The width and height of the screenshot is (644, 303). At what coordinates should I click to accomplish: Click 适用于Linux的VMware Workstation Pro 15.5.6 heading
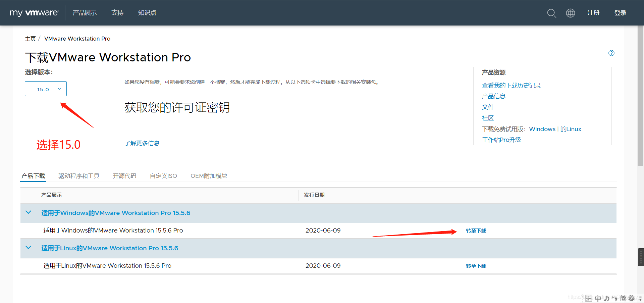(110, 248)
